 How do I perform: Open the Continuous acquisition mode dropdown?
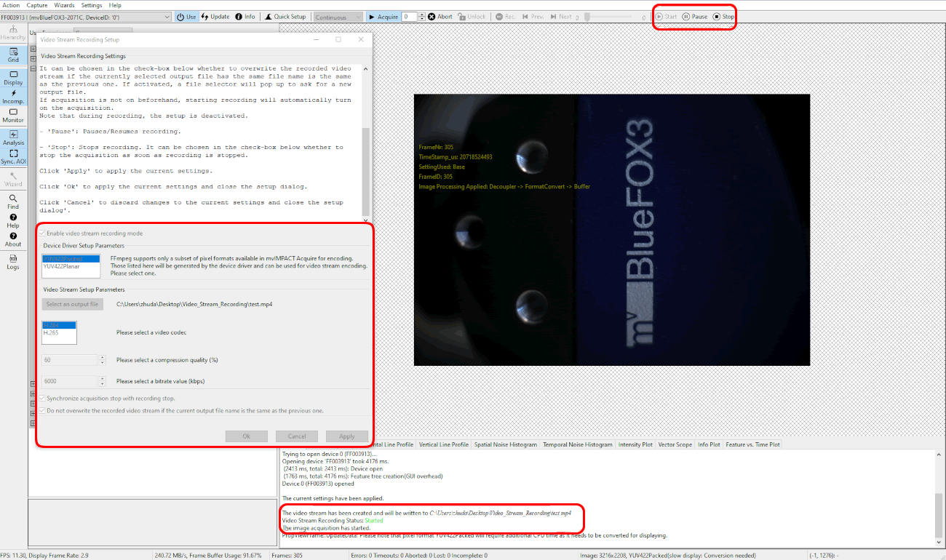(338, 17)
